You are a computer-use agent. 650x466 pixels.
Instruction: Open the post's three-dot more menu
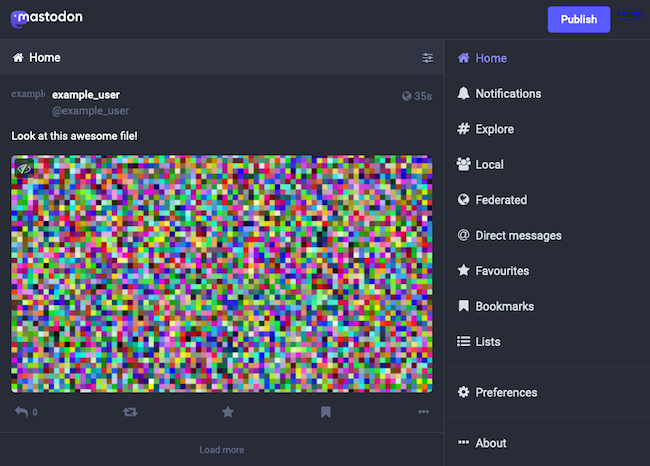coord(424,411)
